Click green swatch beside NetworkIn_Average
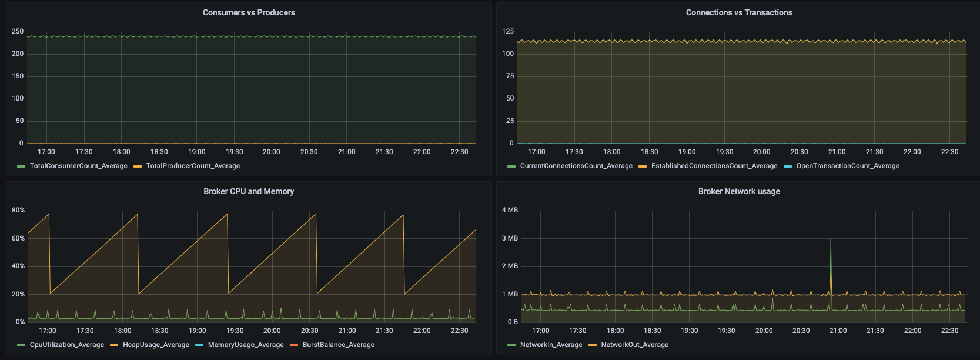The width and height of the screenshot is (980, 360). pos(511,345)
